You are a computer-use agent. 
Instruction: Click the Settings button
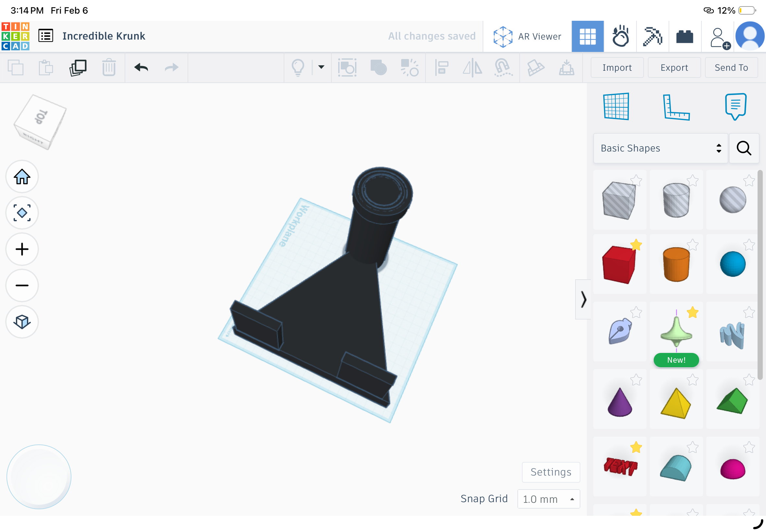tap(551, 472)
